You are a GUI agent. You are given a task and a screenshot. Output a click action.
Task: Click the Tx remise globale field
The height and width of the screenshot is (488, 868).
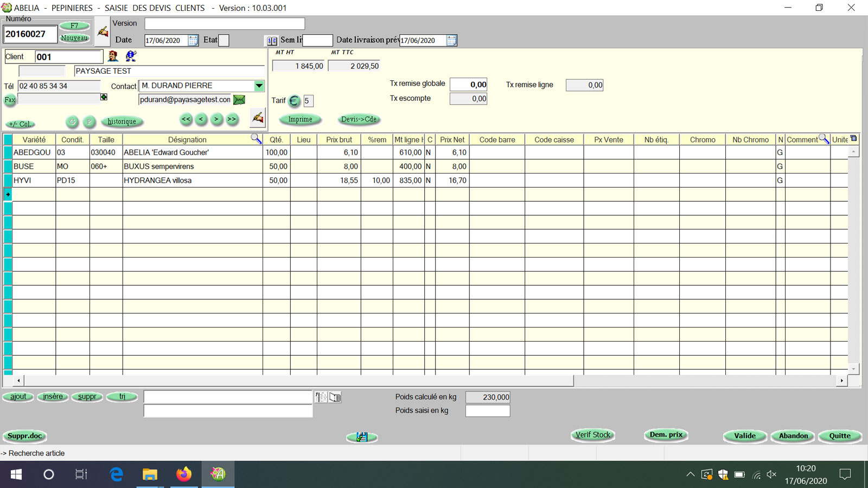(469, 85)
